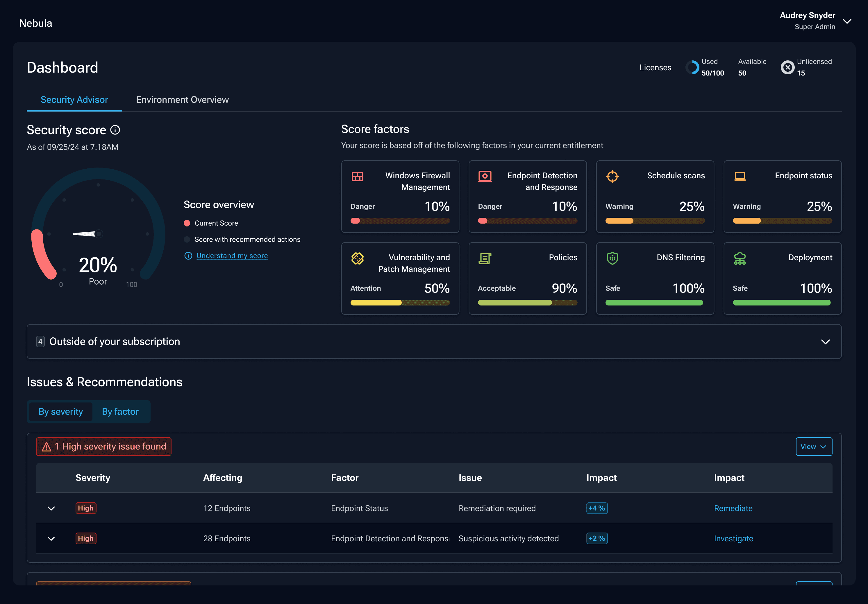868x604 pixels.
Task: Toggle issues view to By severity
Action: click(x=60, y=411)
